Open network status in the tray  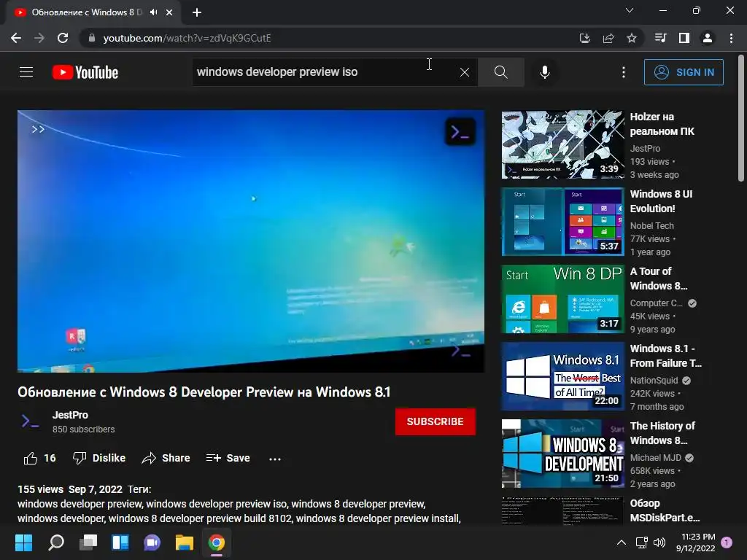click(x=642, y=542)
